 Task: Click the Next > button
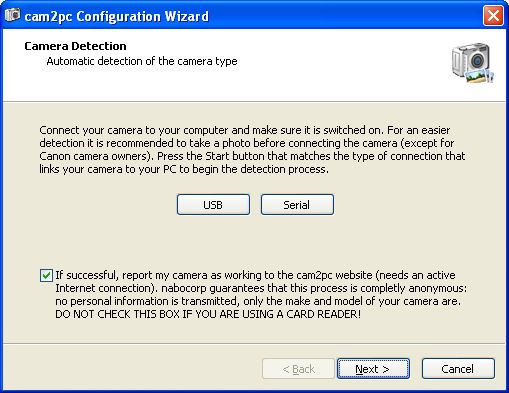(x=373, y=369)
